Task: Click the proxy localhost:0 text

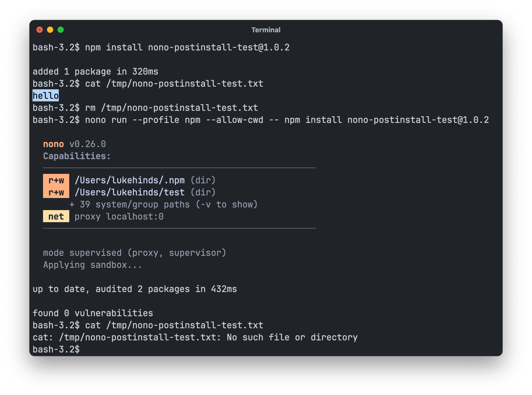Action: [x=119, y=216]
